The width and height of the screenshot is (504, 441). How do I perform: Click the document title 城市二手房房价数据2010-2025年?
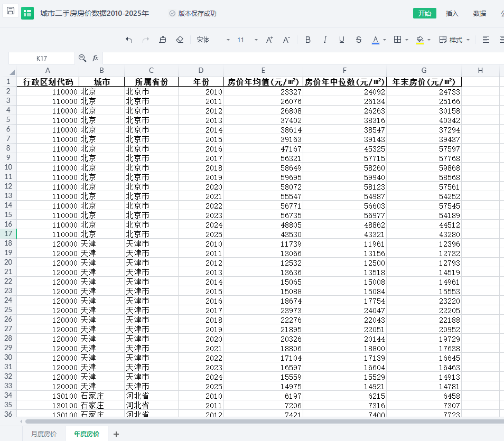coord(95,13)
